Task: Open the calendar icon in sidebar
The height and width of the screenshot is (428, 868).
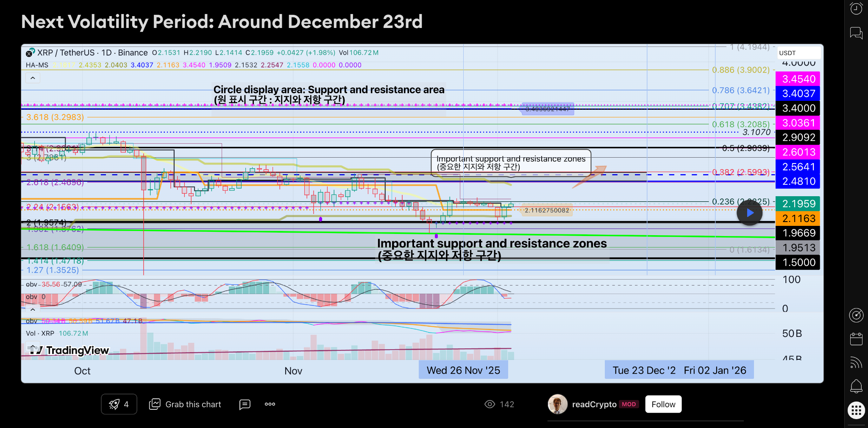Action: pyautogui.click(x=856, y=339)
